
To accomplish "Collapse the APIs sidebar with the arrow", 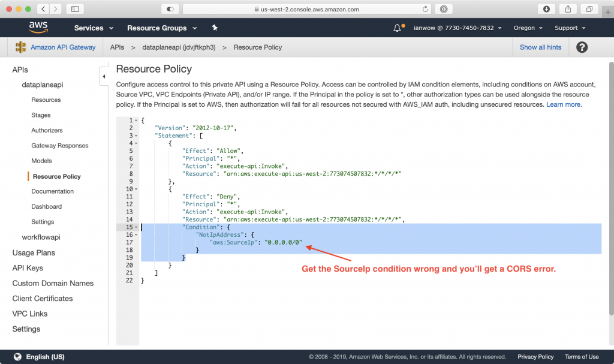I will point(103,76).
